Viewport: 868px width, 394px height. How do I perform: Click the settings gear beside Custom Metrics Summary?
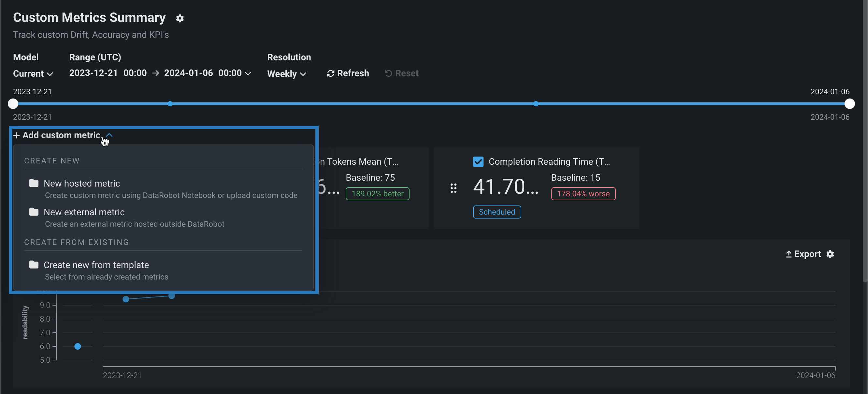point(180,18)
